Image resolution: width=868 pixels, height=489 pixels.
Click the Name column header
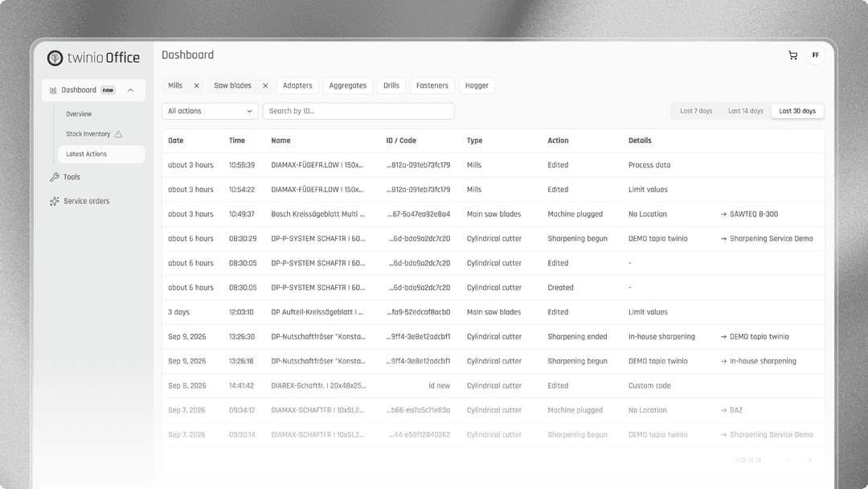coord(280,141)
